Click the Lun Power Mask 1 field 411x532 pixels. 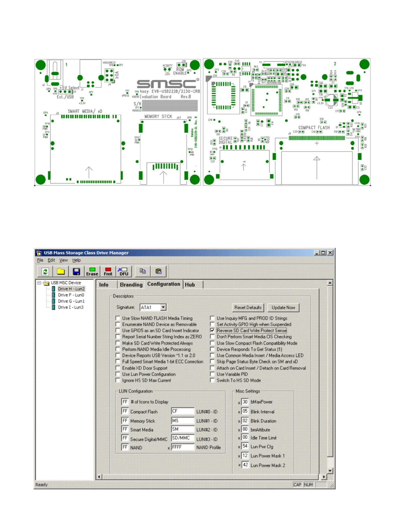click(x=245, y=455)
